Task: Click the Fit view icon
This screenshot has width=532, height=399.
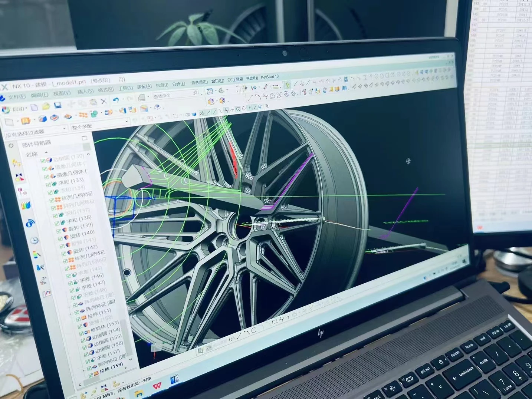Action: tap(210, 91)
